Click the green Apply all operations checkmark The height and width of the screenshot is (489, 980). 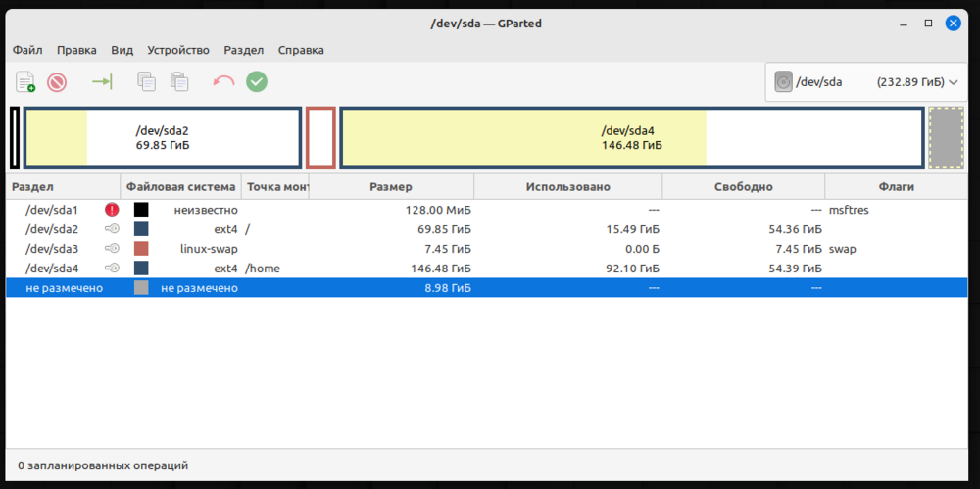click(256, 81)
